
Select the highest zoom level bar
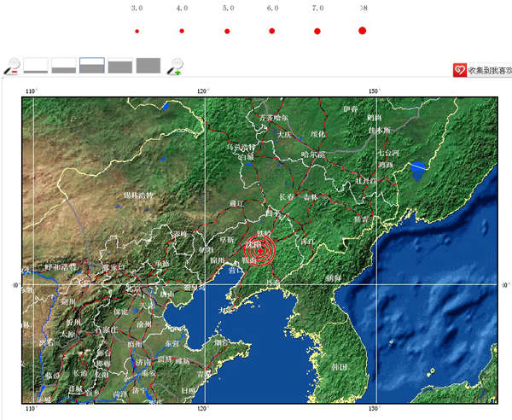[x=148, y=66]
